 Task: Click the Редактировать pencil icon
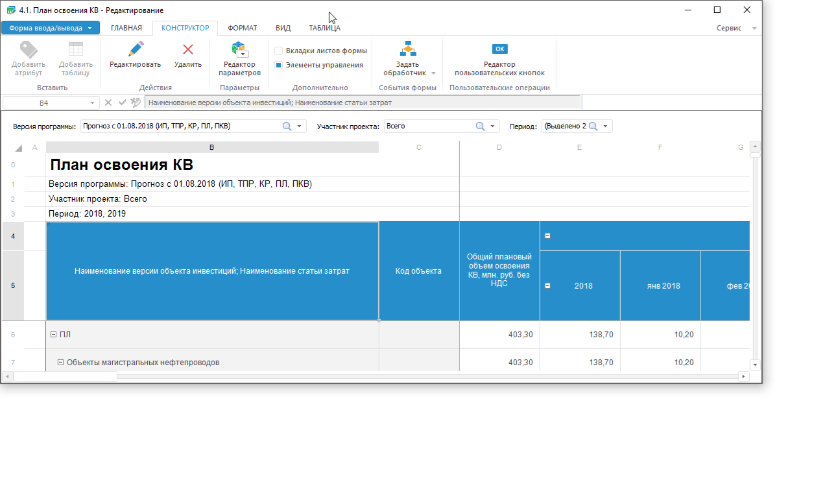[135, 49]
